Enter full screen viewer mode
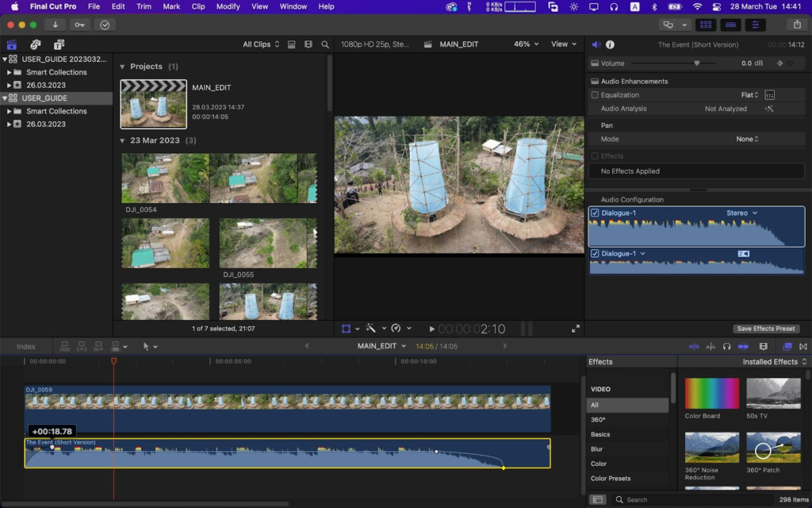Viewport: 812px width, 508px height. click(x=576, y=329)
